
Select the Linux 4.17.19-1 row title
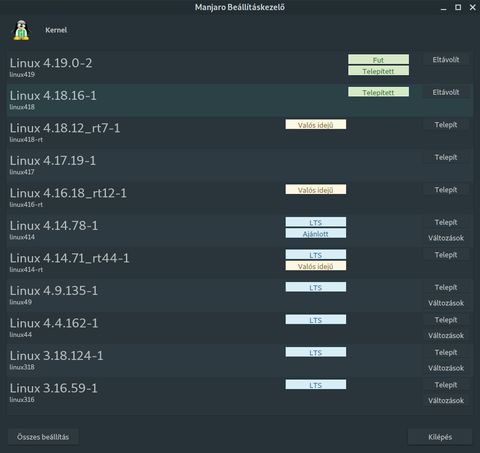pyautogui.click(x=53, y=161)
